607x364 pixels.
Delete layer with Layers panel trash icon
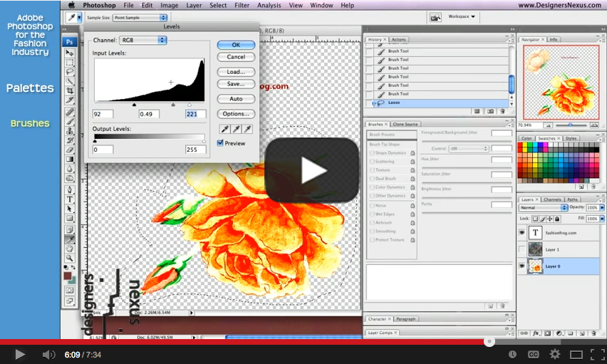(593, 333)
